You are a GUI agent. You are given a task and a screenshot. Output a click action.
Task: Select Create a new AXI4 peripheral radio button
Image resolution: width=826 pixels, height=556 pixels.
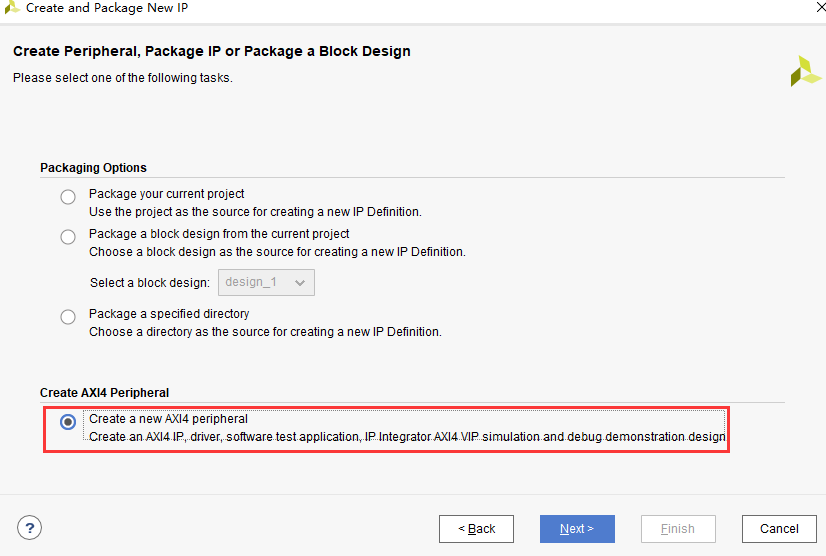coord(68,422)
